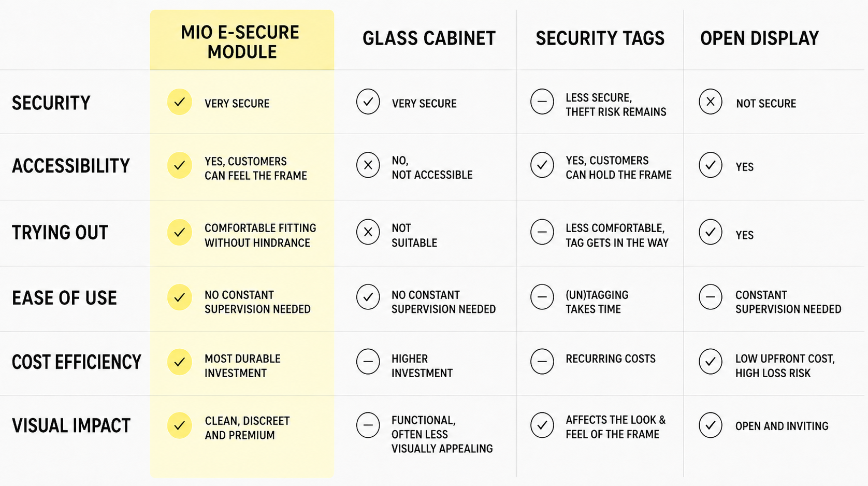Click the checkmark beside Low Upfront Cost
The width and height of the screenshot is (868, 486).
(711, 362)
